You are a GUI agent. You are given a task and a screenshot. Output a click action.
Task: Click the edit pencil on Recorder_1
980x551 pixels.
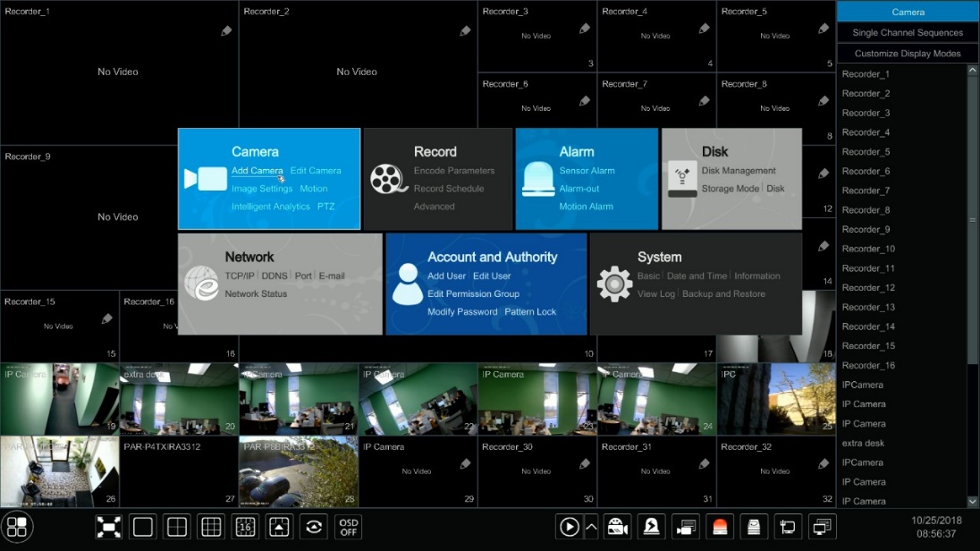226,31
